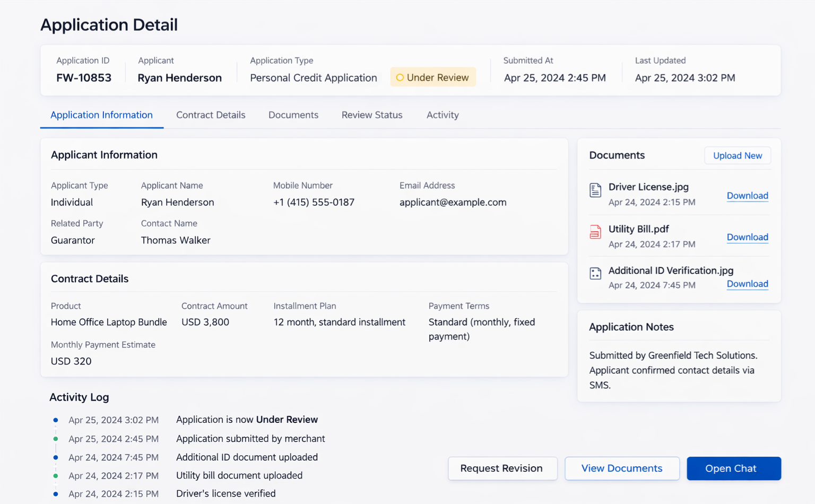Download the Utility Bill.pdf file

[x=747, y=237]
